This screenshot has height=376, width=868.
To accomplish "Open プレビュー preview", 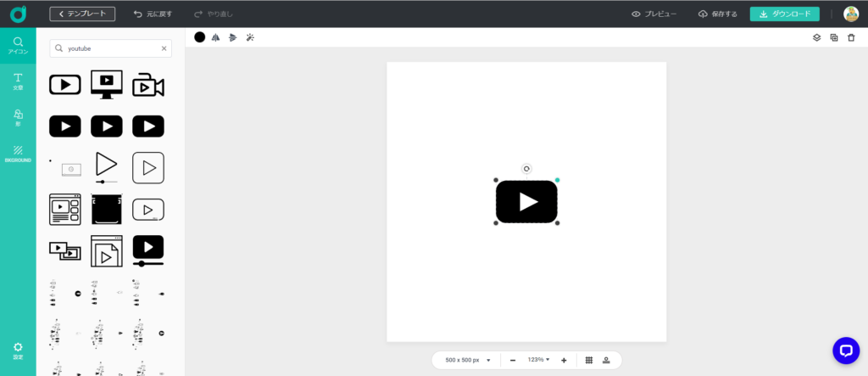I will tap(654, 14).
